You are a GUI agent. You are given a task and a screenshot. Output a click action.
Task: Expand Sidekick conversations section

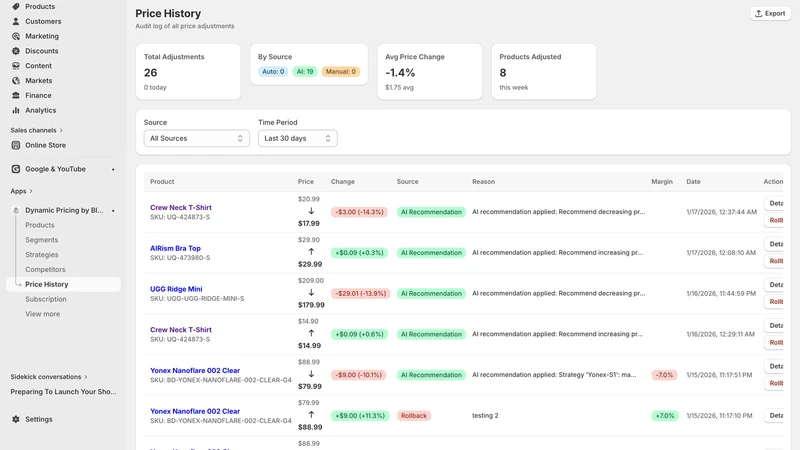tap(49, 377)
